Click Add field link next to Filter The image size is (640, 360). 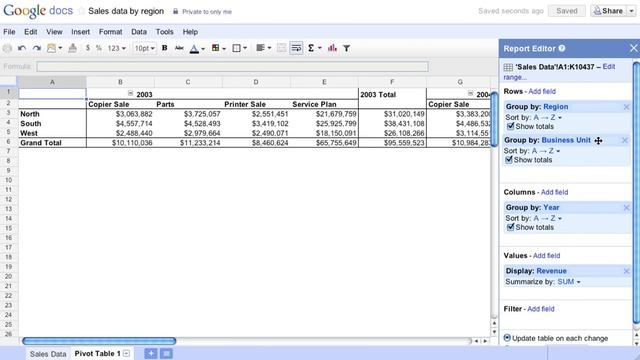(541, 309)
